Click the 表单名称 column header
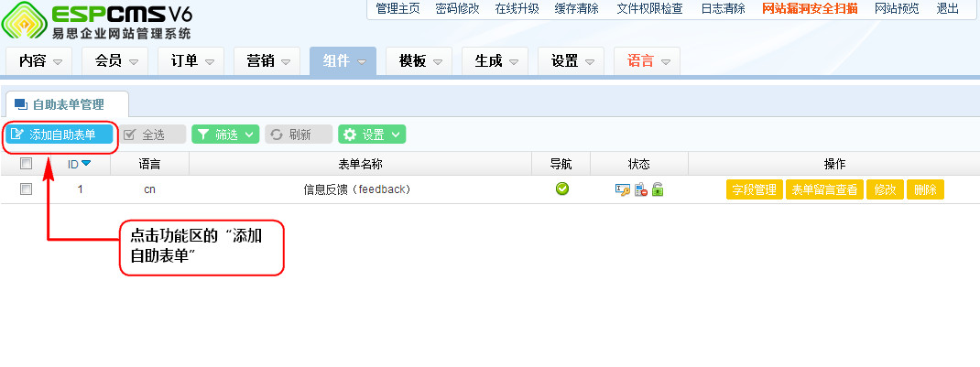The image size is (980, 367). coord(361,164)
